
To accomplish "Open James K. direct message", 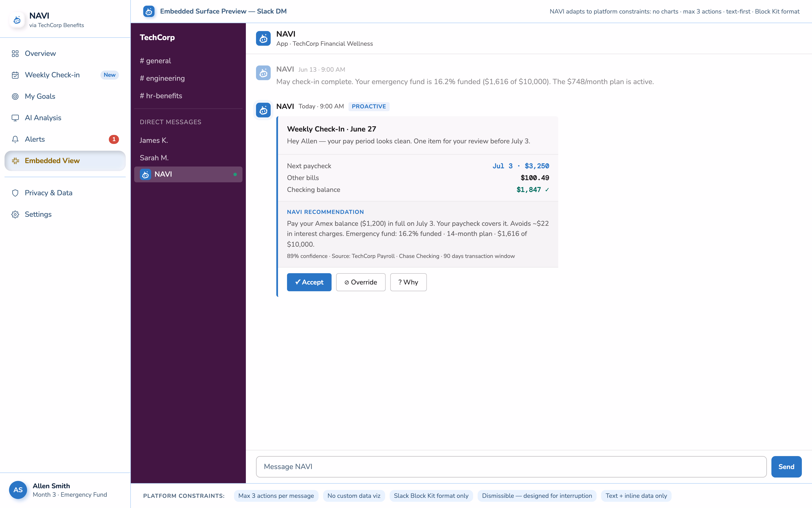I will pos(188,140).
